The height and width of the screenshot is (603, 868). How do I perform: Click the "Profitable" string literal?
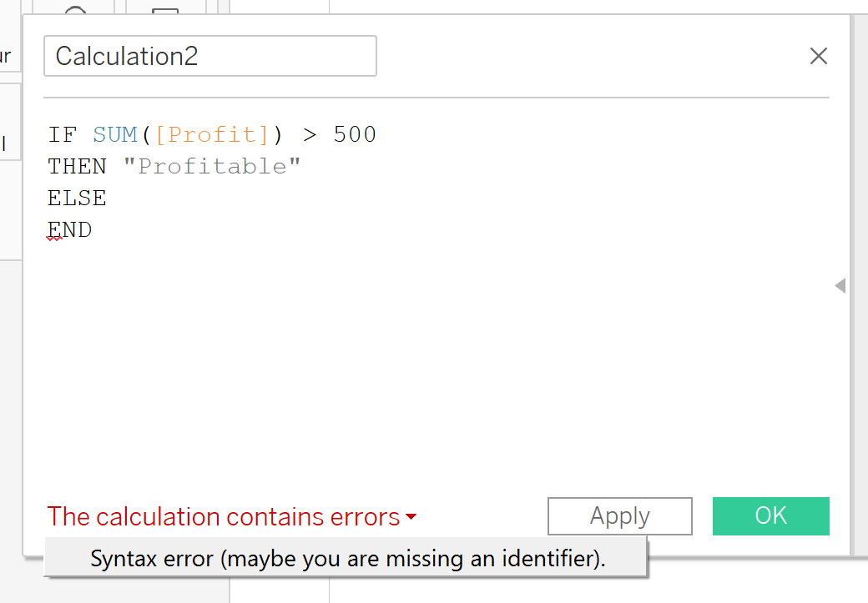coord(212,167)
